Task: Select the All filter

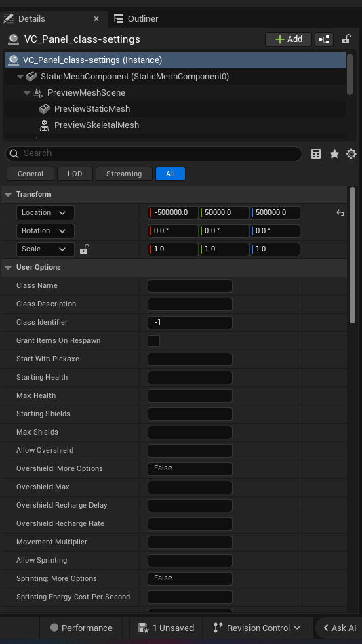Action: [170, 174]
